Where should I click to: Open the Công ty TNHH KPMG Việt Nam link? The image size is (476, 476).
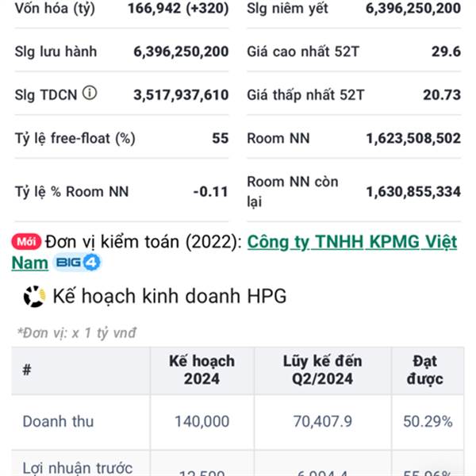click(351, 242)
